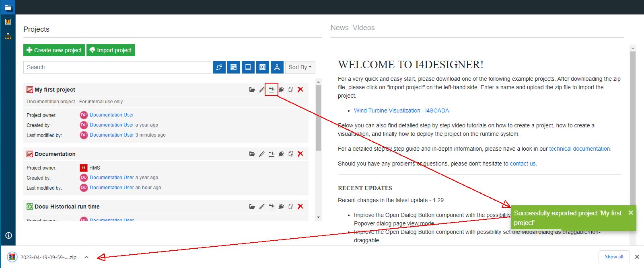Toggle the shared projects filter button

219,67
